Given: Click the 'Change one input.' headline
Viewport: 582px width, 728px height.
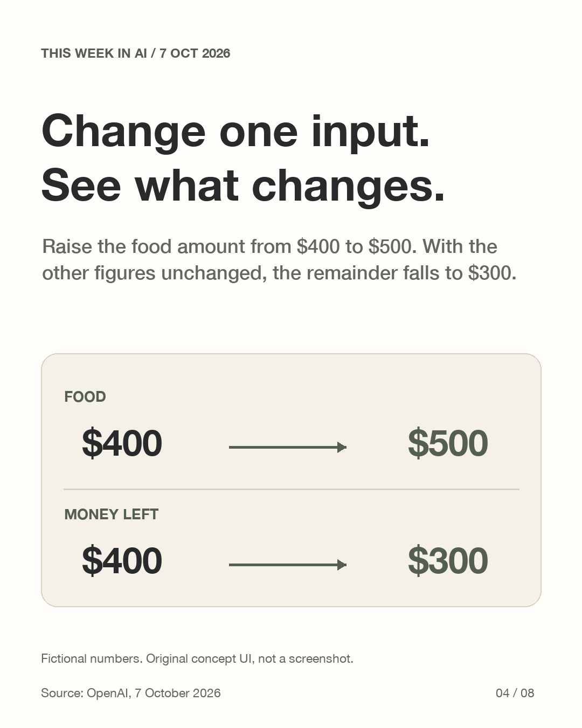Looking at the screenshot, I should click(x=235, y=131).
